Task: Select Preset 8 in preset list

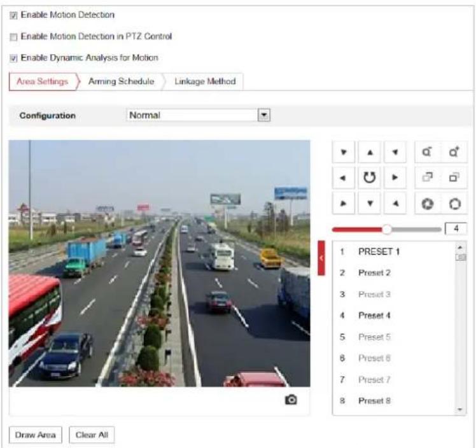Action: pyautogui.click(x=394, y=401)
